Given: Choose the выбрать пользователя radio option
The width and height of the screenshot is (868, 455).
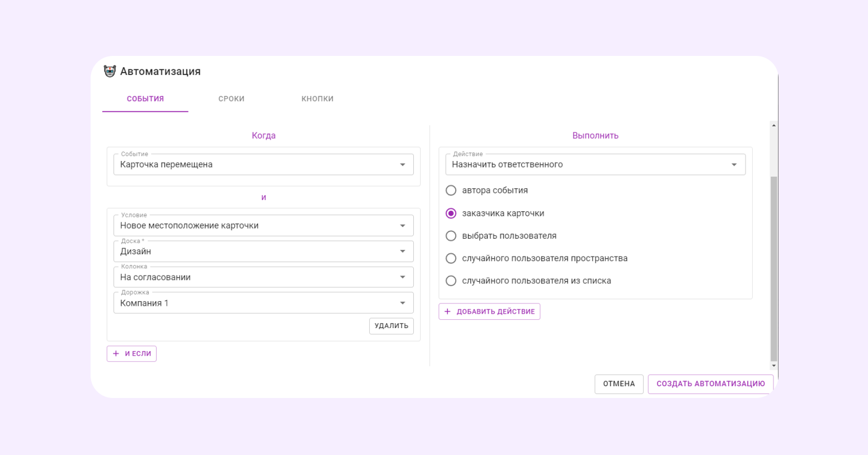Looking at the screenshot, I should [451, 236].
